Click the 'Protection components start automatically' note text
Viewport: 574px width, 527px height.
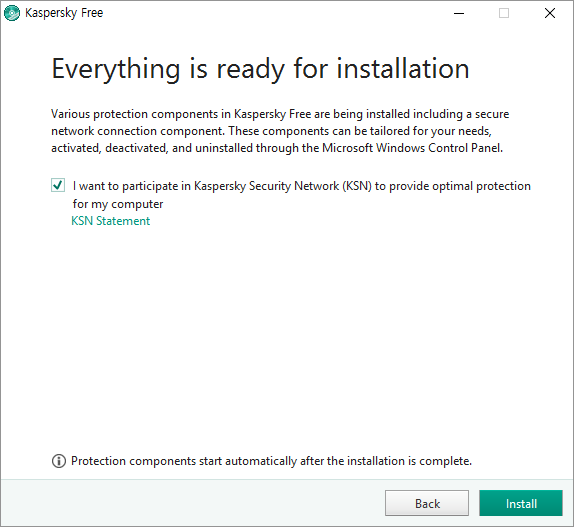pos(271,461)
